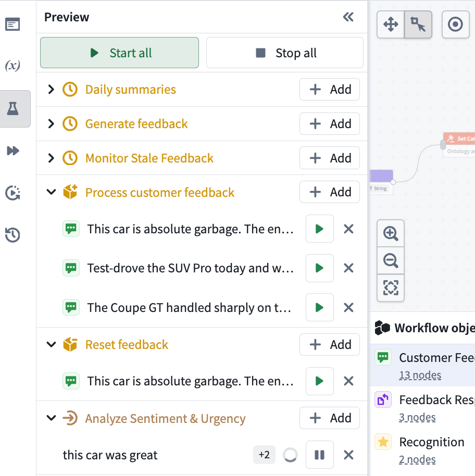
Task: Add an item to Analyze Sentiment & Urgency
Action: coord(330,418)
